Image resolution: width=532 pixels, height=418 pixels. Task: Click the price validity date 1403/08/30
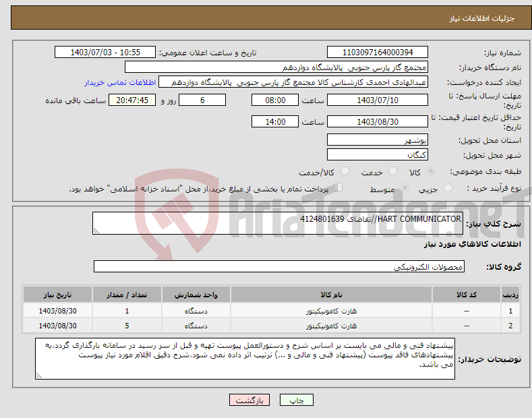point(378,121)
